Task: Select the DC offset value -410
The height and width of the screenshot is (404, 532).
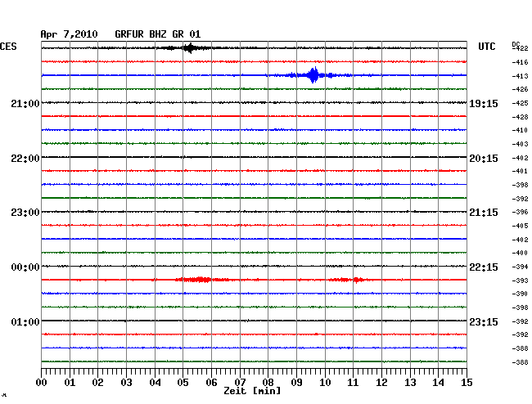Action: [x=520, y=130]
